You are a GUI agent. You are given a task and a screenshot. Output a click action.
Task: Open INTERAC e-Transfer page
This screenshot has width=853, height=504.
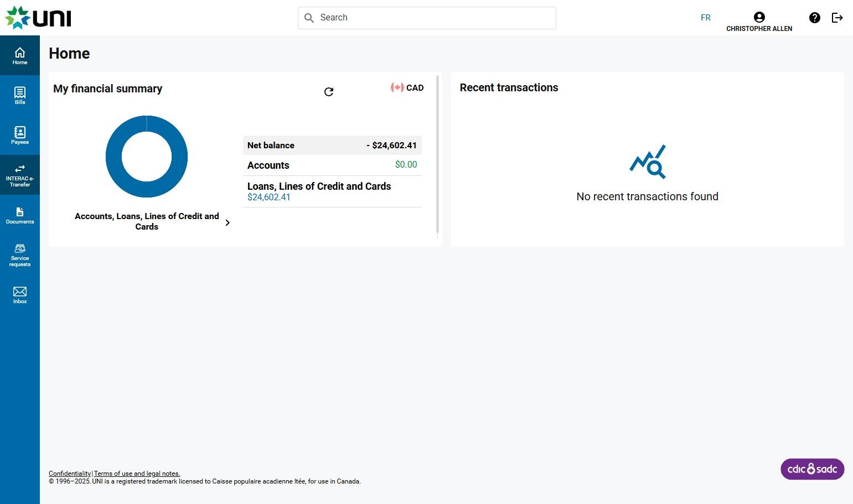pyautogui.click(x=20, y=175)
